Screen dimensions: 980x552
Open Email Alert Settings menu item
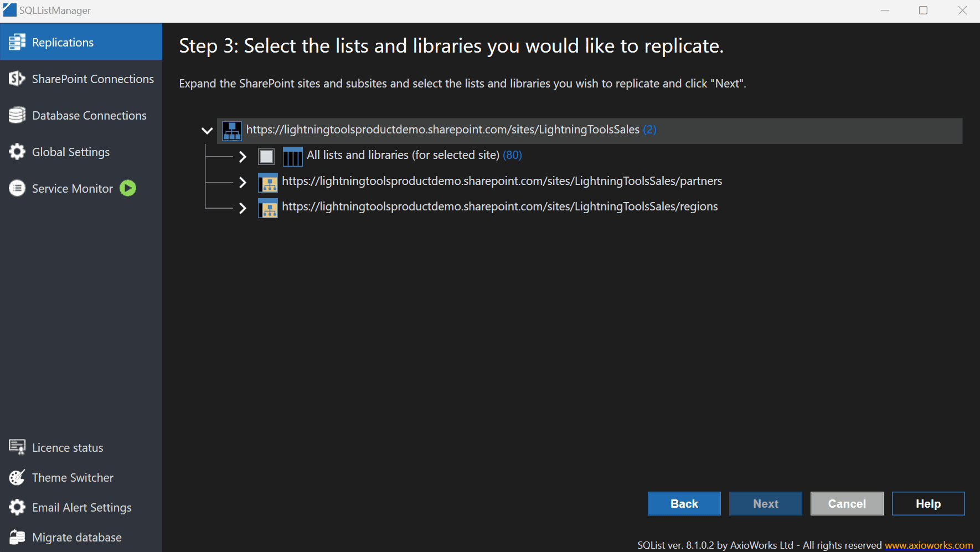coord(81,507)
